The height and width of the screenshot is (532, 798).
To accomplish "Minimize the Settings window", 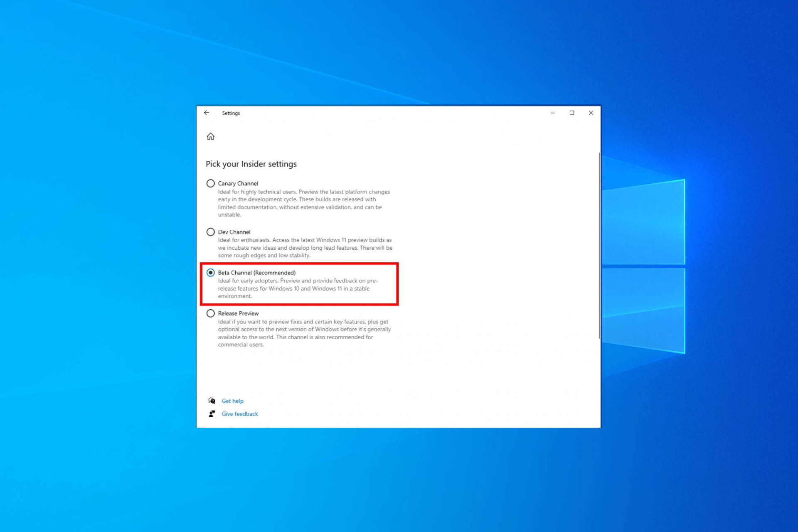I will 553,113.
